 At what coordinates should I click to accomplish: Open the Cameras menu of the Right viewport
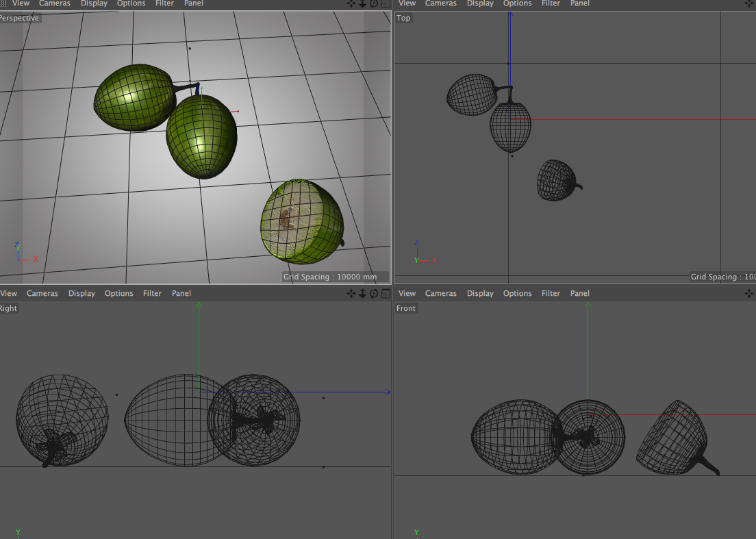42,293
